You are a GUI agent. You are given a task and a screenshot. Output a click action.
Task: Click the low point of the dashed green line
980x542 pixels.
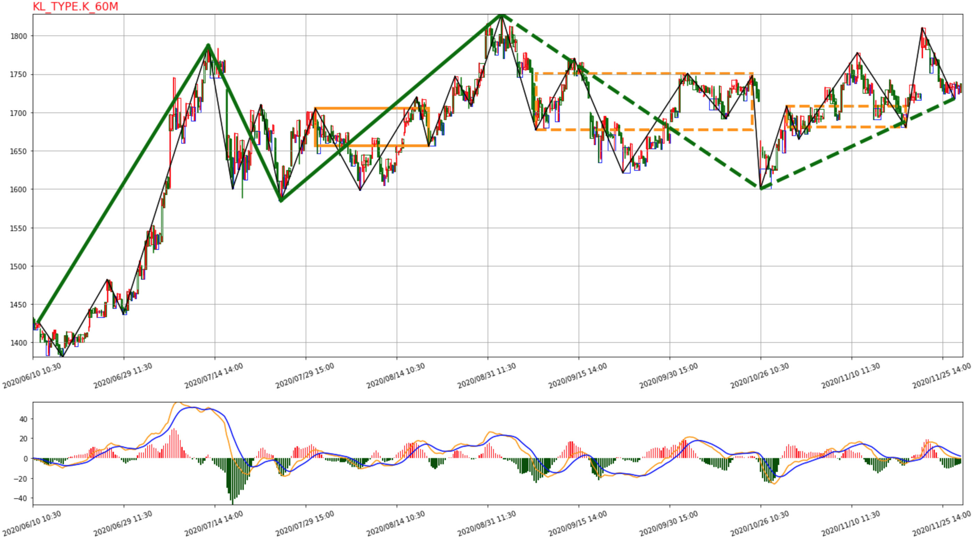[761, 188]
